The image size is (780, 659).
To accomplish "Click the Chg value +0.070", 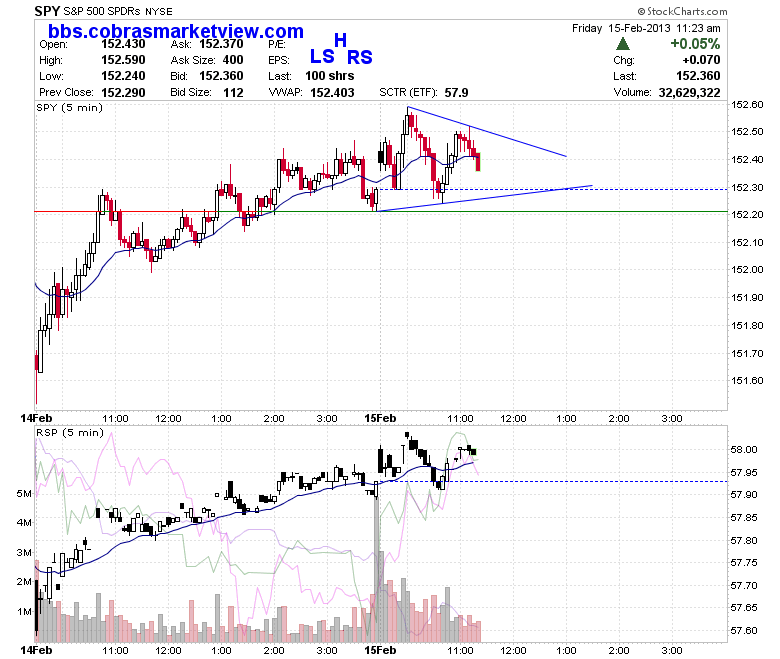I will [x=701, y=60].
